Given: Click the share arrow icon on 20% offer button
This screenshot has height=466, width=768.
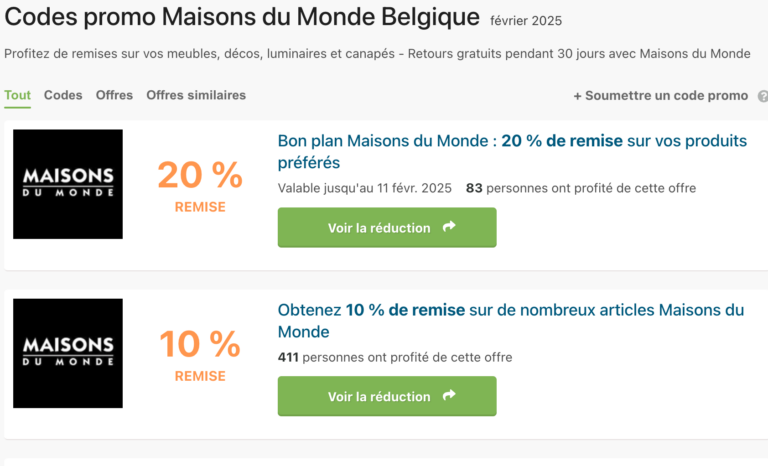Looking at the screenshot, I should click(x=449, y=226).
